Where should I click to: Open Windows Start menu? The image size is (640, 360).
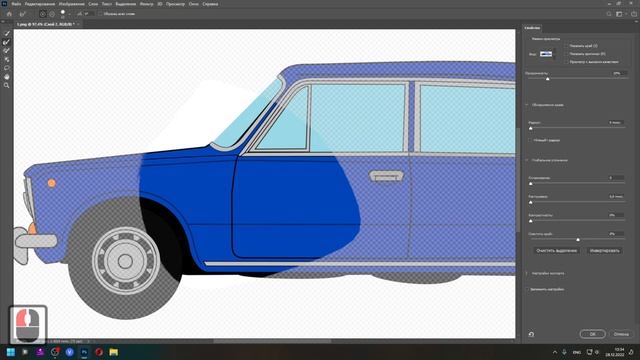point(11,352)
